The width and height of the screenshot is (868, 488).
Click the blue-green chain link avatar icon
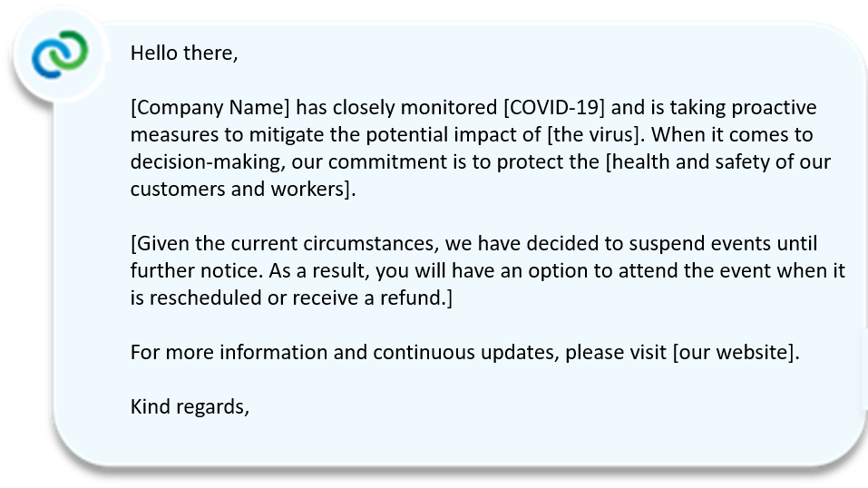[x=60, y=54]
